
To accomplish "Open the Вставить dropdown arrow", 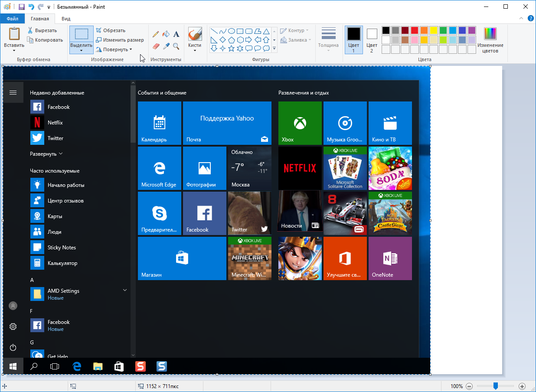I will [x=14, y=51].
